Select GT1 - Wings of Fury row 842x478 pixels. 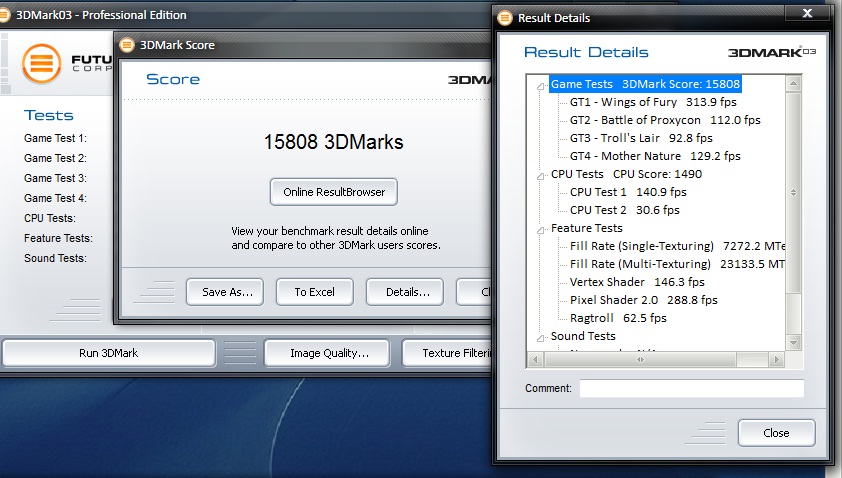pos(653,102)
